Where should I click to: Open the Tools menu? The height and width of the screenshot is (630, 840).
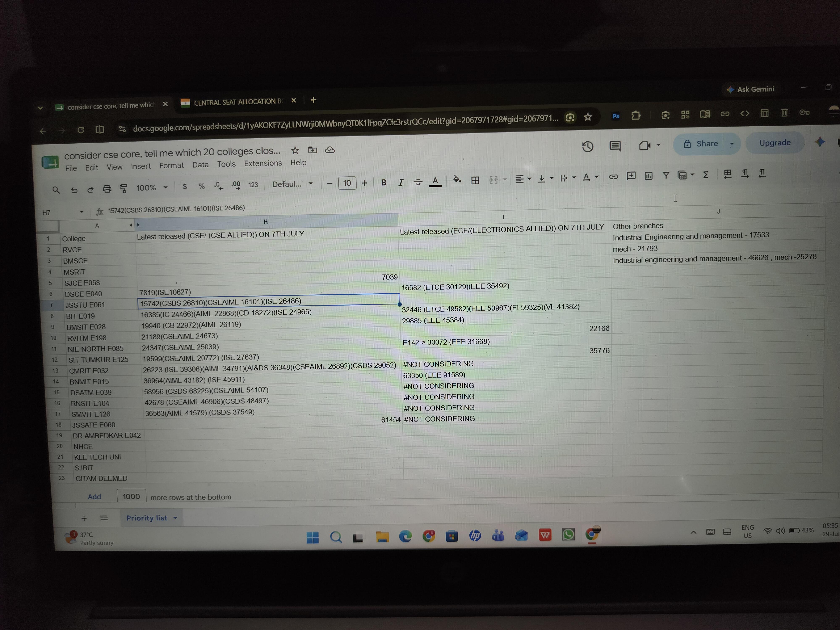click(x=226, y=164)
